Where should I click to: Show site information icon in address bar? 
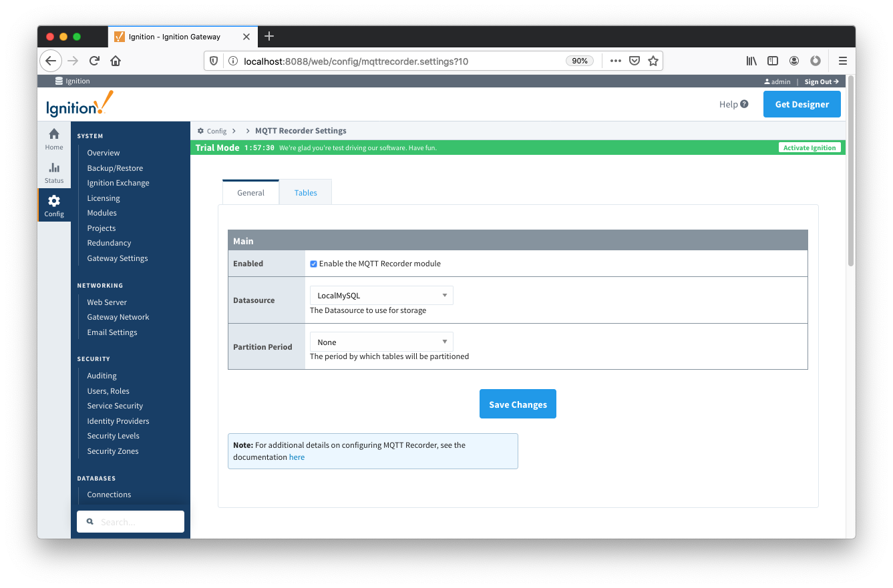coord(233,61)
